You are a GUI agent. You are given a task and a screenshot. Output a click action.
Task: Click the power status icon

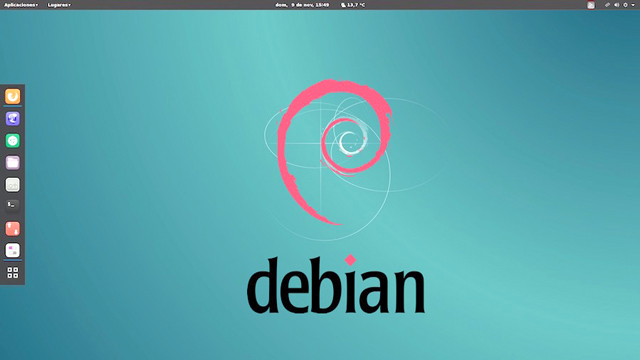(625, 5)
